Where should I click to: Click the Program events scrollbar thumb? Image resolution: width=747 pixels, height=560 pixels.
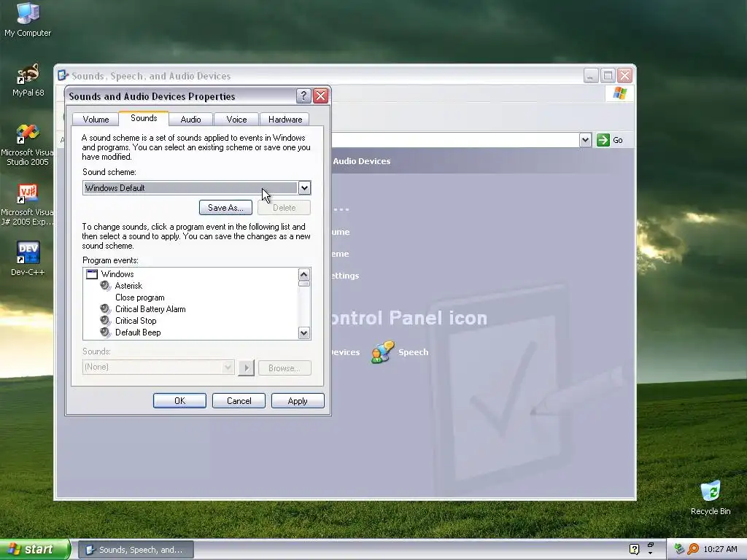coord(304,284)
